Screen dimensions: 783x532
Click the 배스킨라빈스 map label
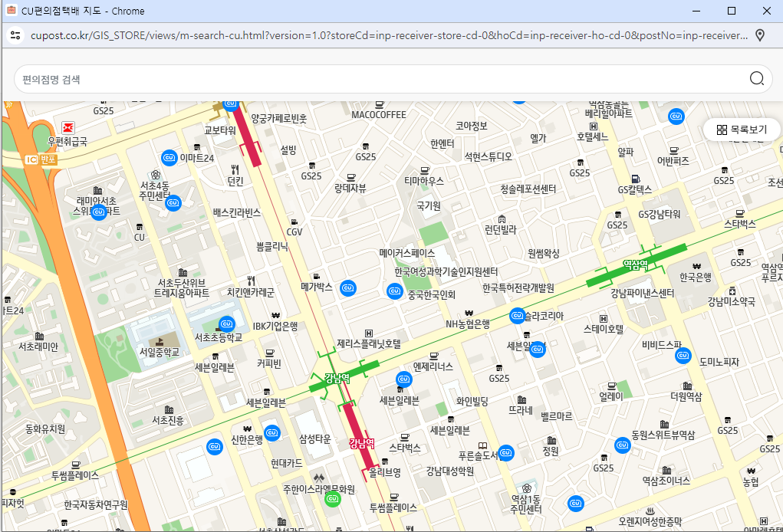click(237, 212)
